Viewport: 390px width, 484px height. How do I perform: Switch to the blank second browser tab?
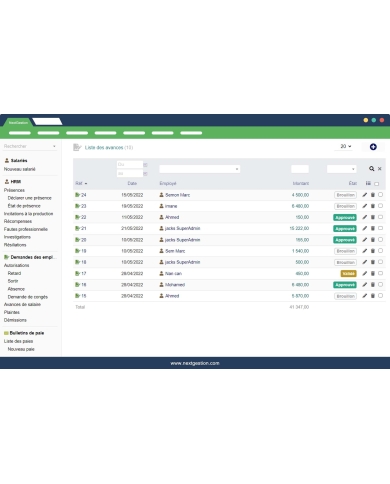[47, 122]
